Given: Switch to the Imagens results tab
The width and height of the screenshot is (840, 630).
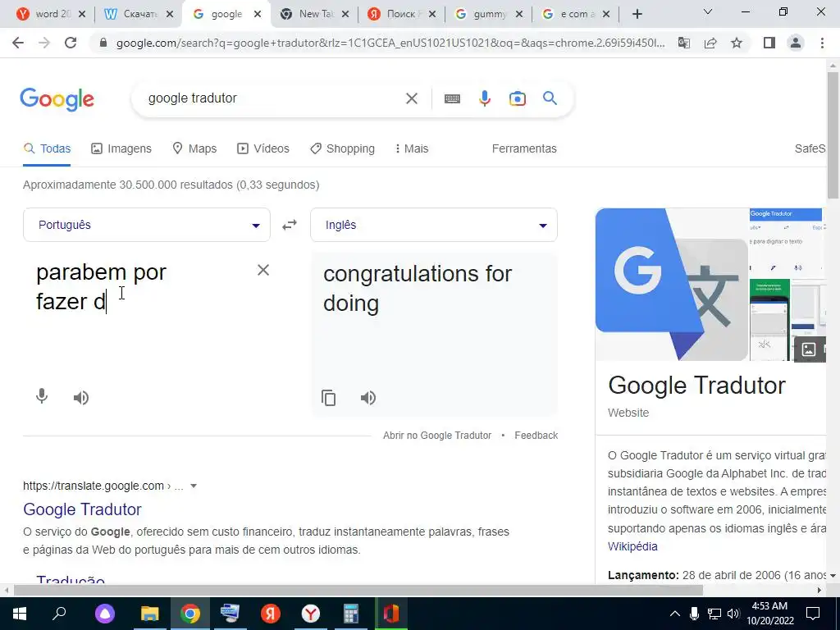Looking at the screenshot, I should 121,149.
